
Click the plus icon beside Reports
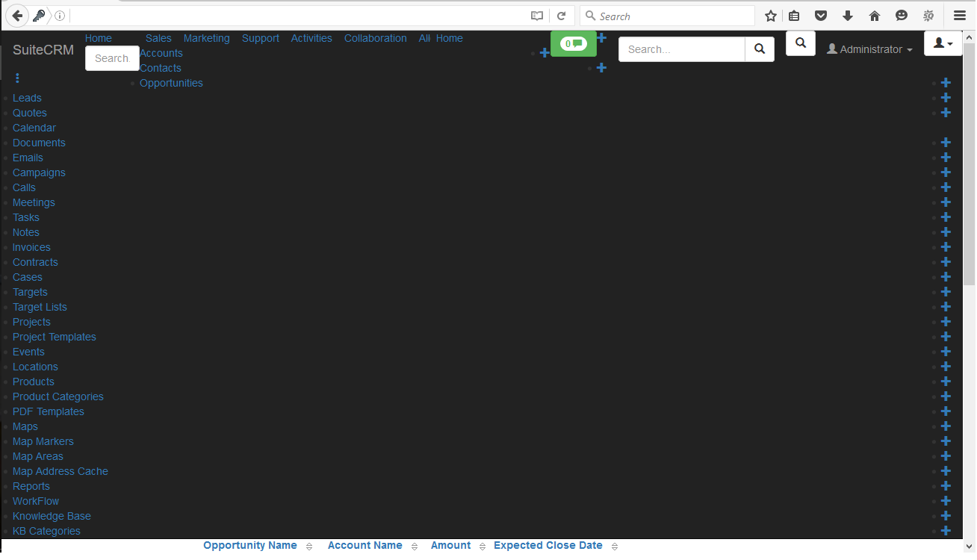(x=946, y=486)
